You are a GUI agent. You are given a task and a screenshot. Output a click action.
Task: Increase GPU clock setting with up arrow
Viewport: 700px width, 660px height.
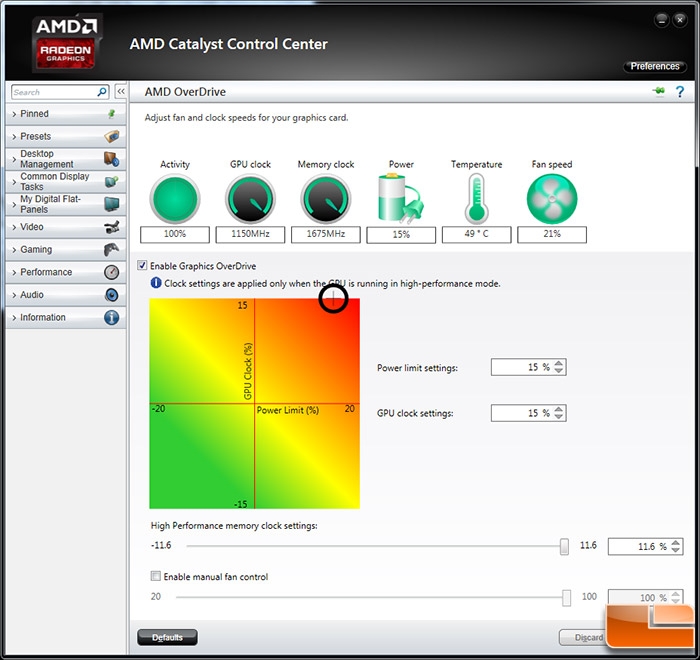coord(558,409)
